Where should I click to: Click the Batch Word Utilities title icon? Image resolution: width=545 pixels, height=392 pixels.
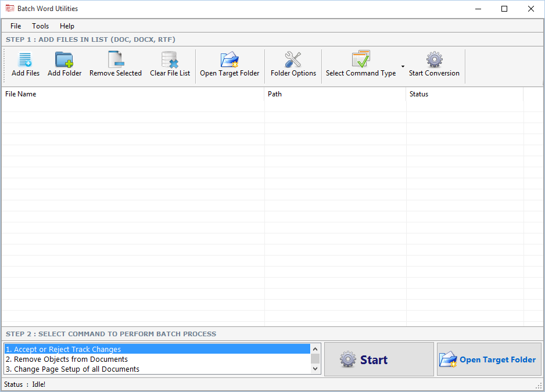(x=10, y=8)
